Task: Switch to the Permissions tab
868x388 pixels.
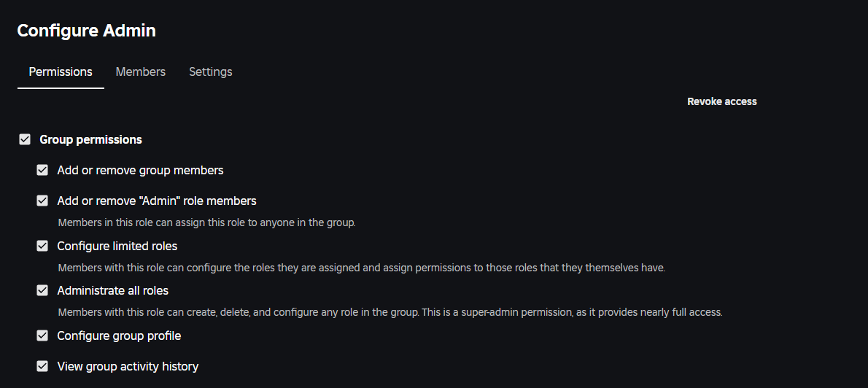Action: coord(61,72)
